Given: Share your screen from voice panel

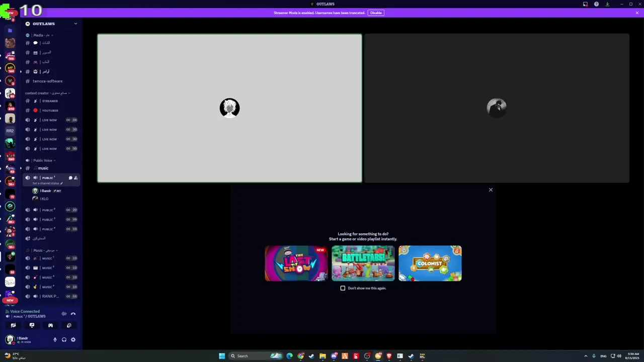Looking at the screenshot, I should pyautogui.click(x=32, y=325).
